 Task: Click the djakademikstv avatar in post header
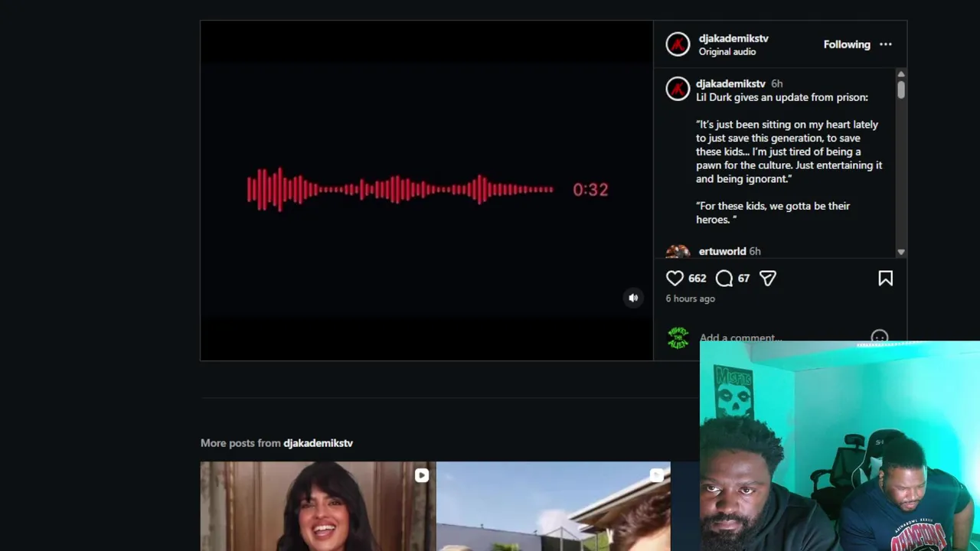click(x=678, y=44)
